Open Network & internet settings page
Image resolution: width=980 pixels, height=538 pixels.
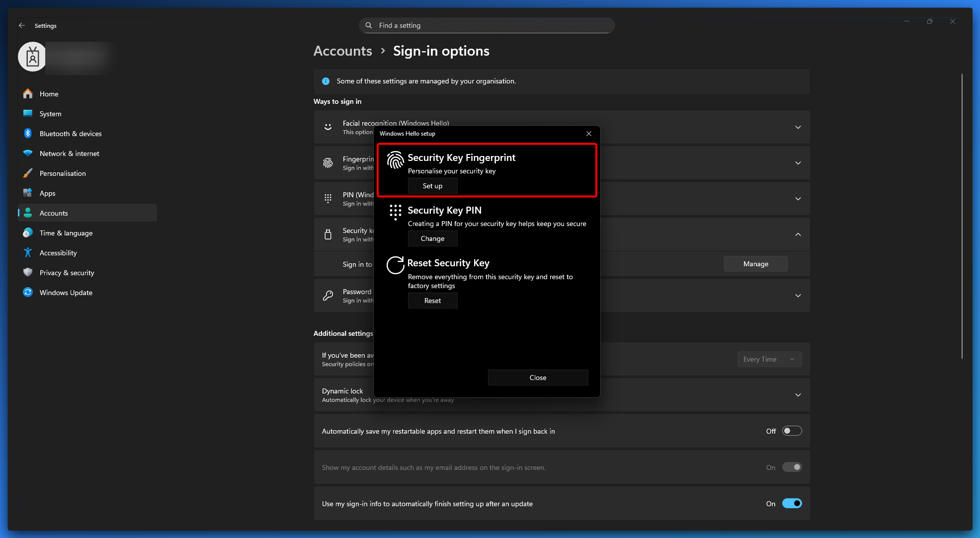click(x=70, y=154)
